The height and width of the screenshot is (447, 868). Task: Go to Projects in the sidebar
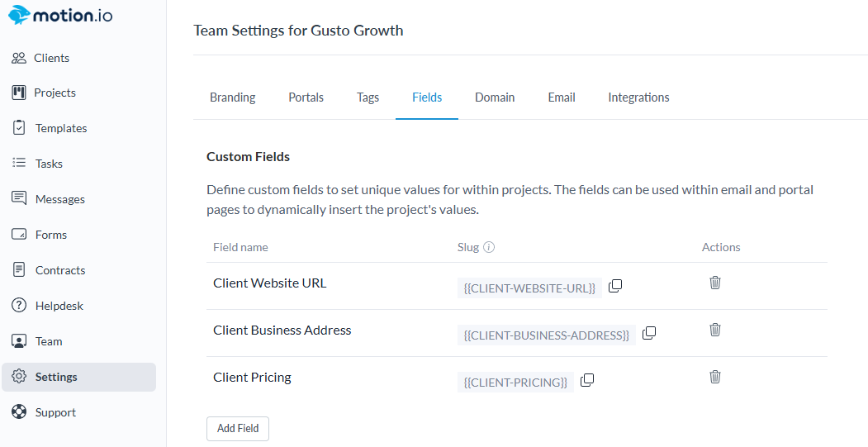tap(55, 93)
